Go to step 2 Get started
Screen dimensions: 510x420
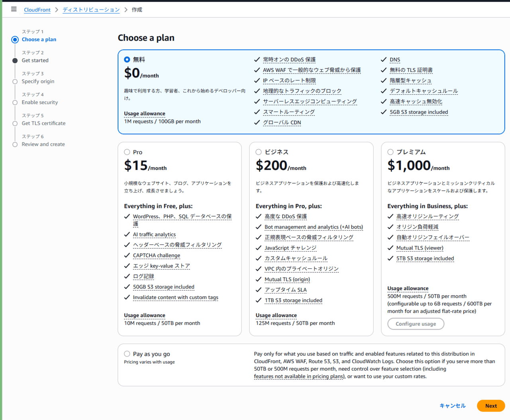pyautogui.click(x=35, y=61)
